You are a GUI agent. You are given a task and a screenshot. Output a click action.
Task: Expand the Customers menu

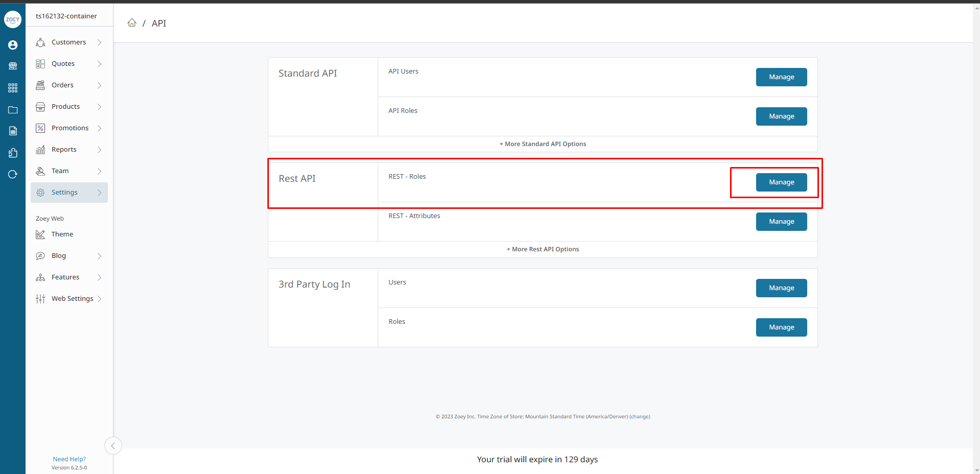click(x=69, y=42)
